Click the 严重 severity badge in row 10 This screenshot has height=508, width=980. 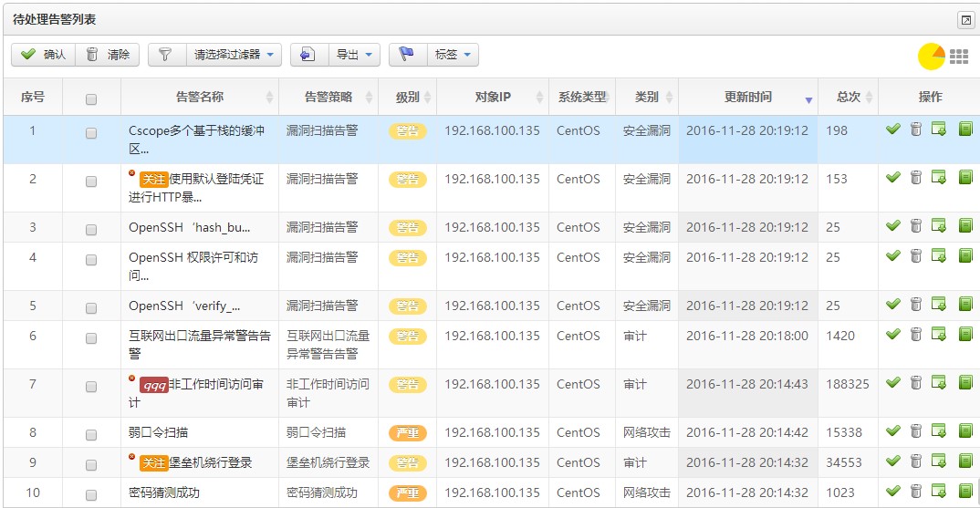tap(407, 493)
